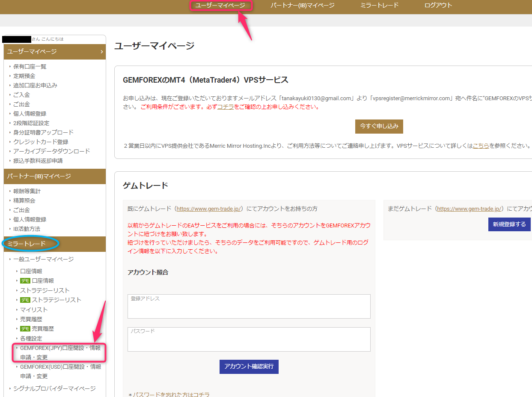
Task: Click the 今すぐ申し込み button
Action: [x=379, y=126]
